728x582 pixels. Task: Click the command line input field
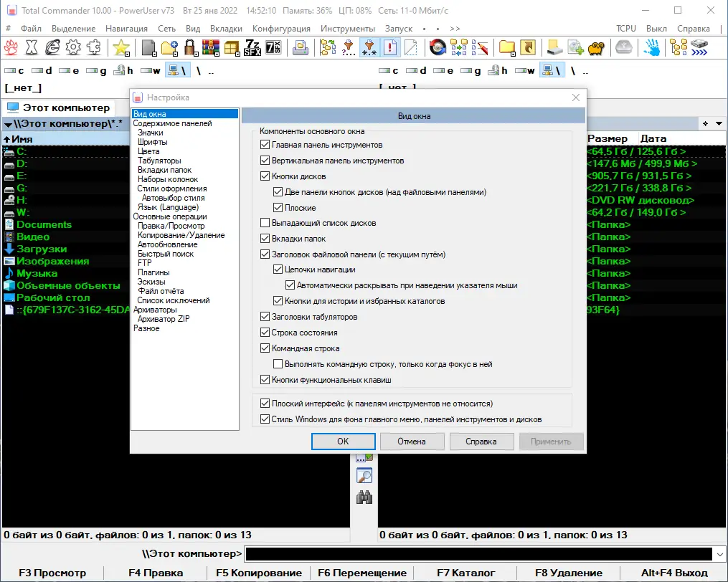478,554
